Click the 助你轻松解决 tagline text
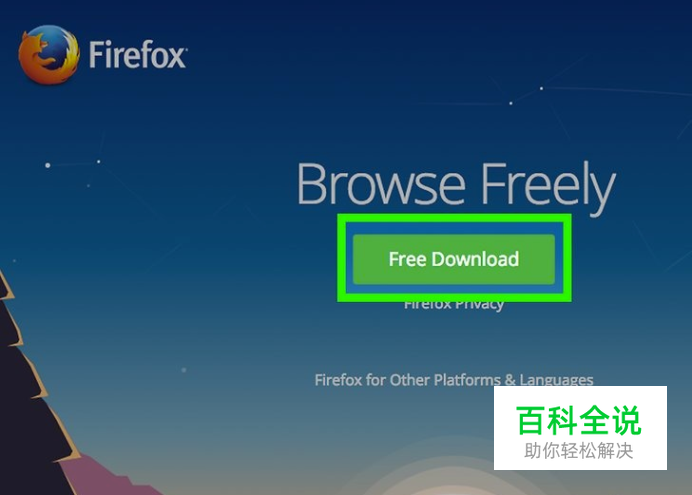 pos(579,451)
